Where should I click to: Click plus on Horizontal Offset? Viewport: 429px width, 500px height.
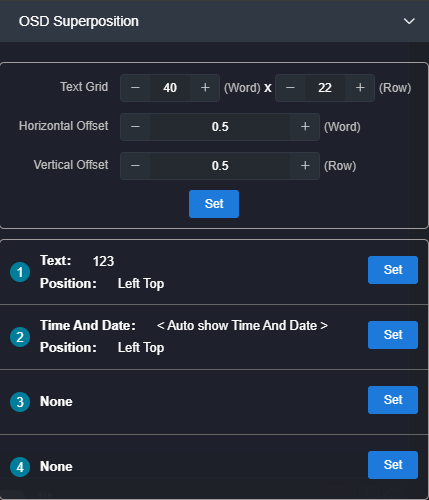[x=305, y=127]
